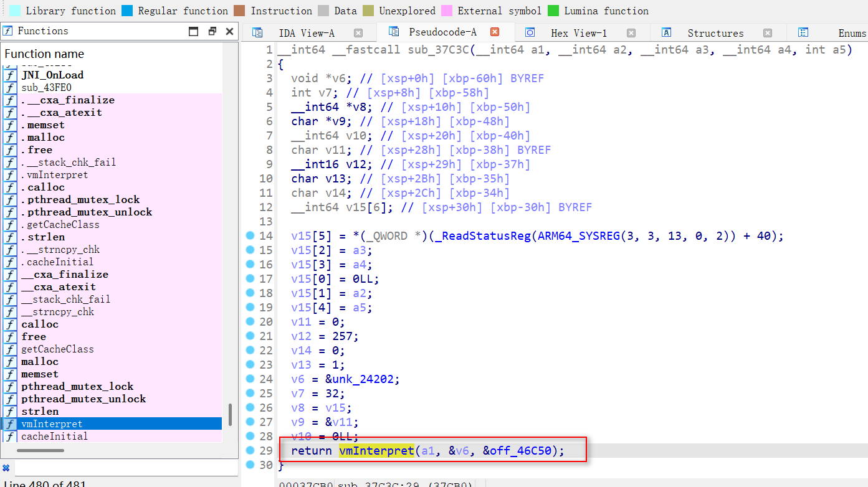This screenshot has width=868, height=487.
Task: Toggle breakpoint dot on pseudocode line 14
Action: 250,235
